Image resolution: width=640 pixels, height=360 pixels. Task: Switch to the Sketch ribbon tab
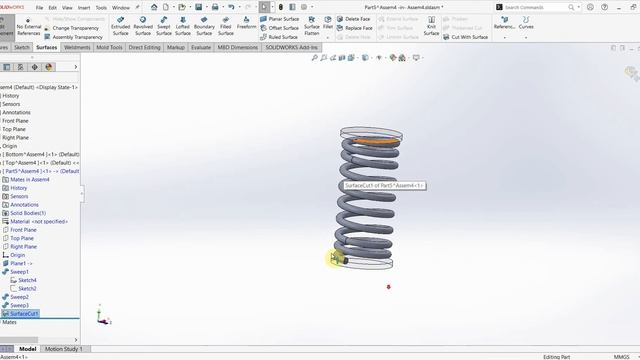(x=22, y=47)
